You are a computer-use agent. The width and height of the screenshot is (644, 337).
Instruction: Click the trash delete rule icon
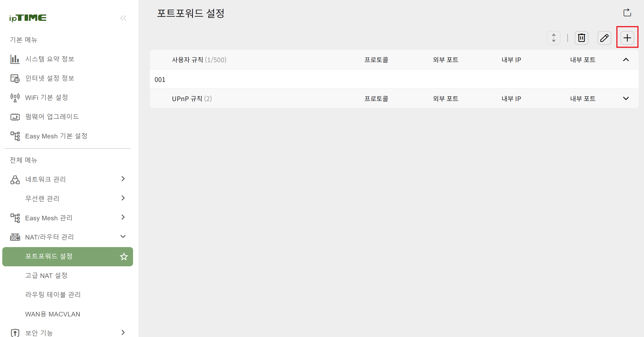pos(581,38)
